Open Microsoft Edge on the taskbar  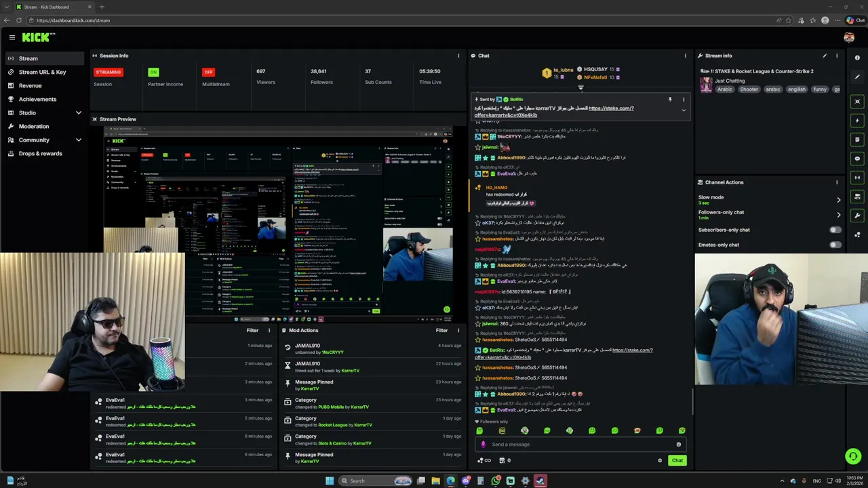click(451, 481)
